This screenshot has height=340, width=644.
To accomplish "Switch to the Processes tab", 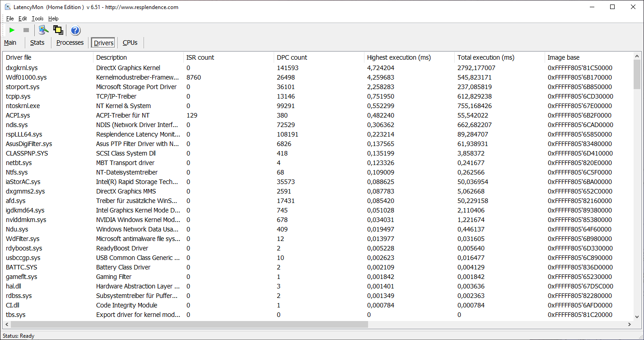I will tap(70, 42).
